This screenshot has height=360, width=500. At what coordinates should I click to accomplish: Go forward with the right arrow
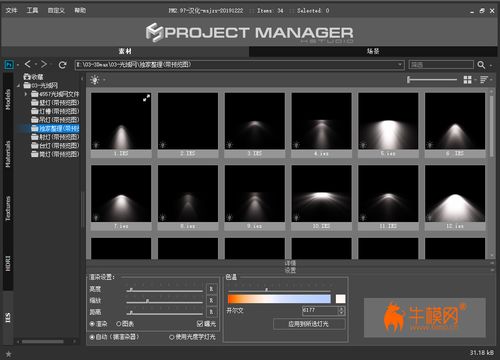tap(44, 64)
